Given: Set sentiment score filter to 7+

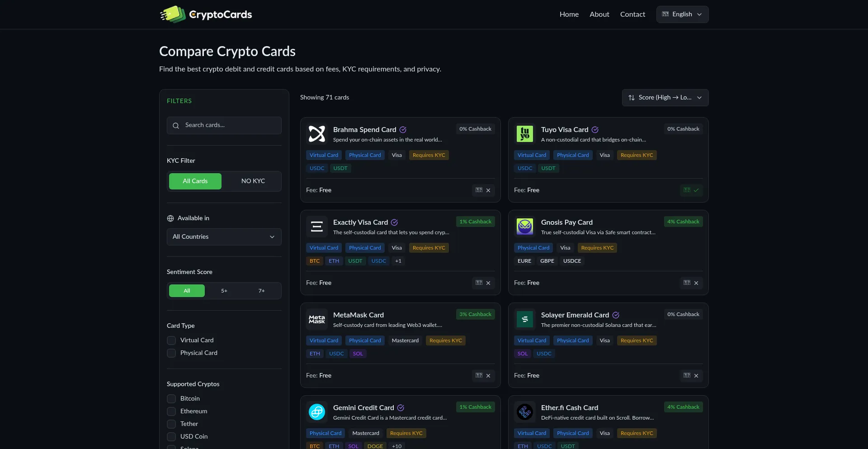Looking at the screenshot, I should pos(262,291).
